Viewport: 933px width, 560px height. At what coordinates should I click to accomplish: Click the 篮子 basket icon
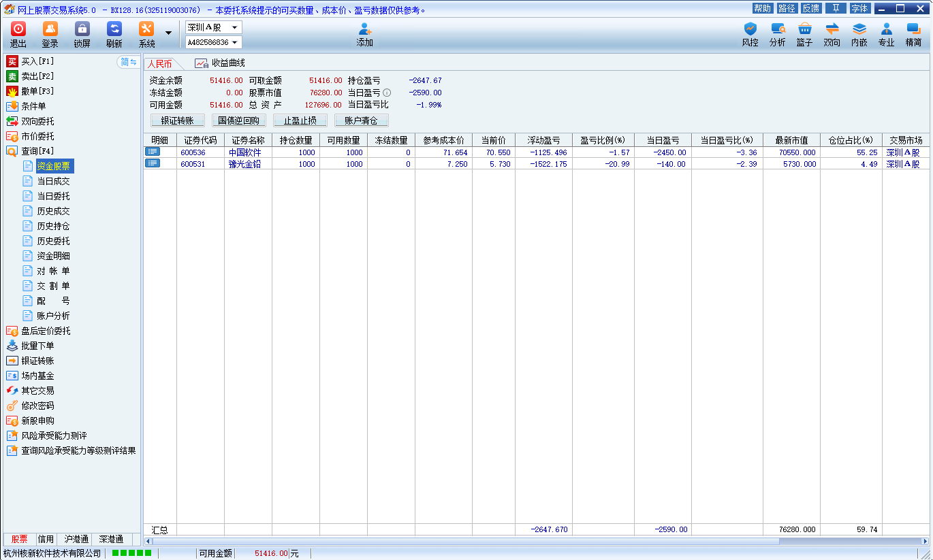pos(804,29)
